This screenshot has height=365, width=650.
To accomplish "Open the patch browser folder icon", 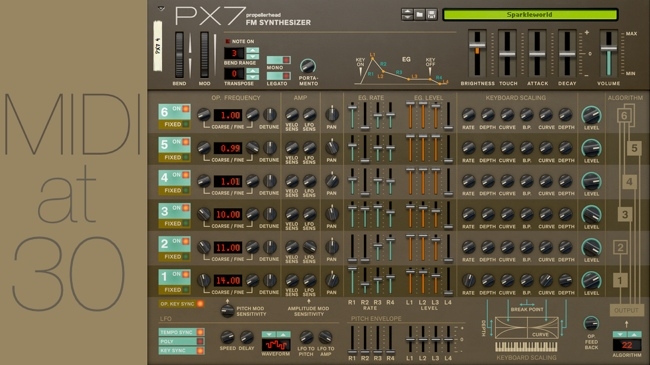I will (420, 15).
